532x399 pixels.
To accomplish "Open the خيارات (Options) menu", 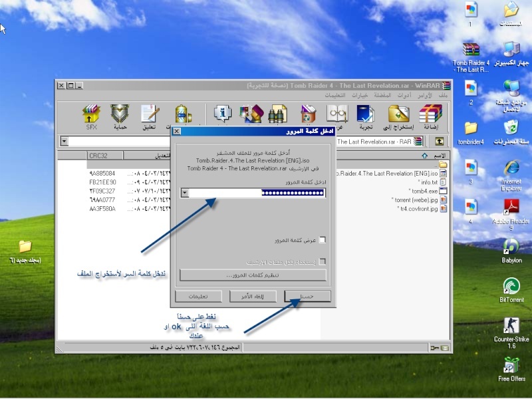I will [360, 95].
